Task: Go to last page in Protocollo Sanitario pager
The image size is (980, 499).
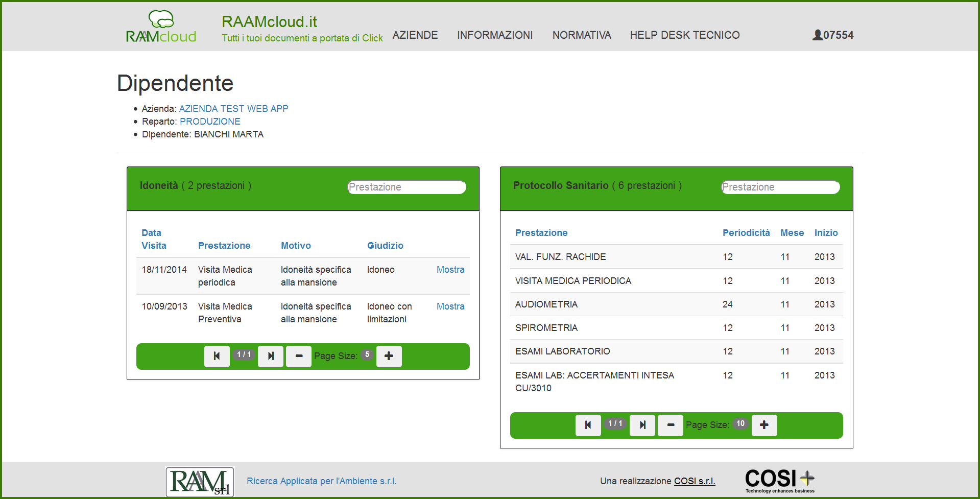Action: point(642,425)
